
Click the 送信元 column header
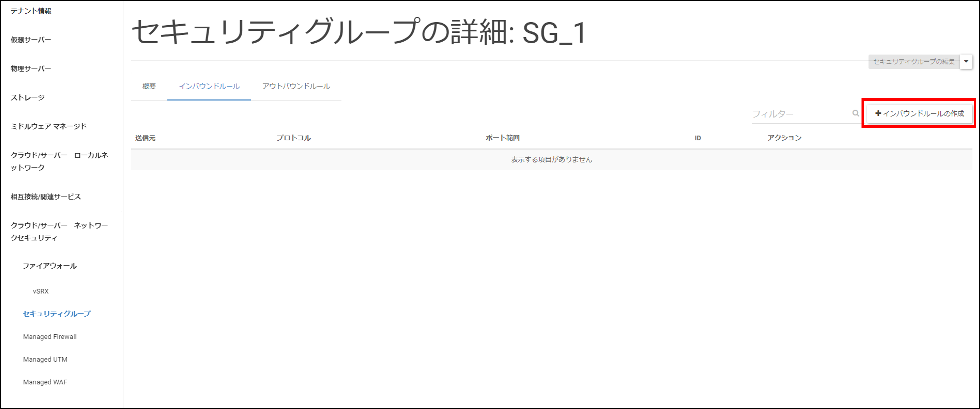145,138
